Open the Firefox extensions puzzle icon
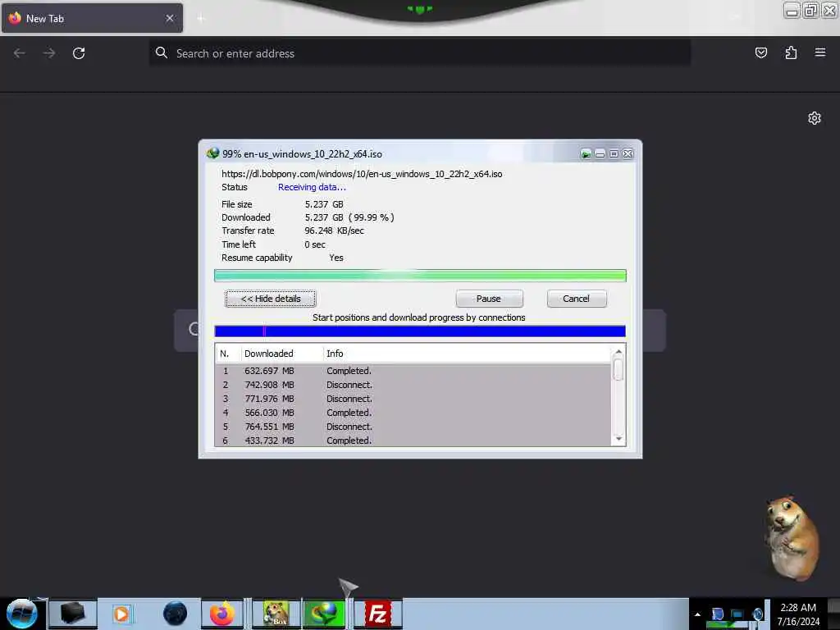Image resolution: width=840 pixels, height=630 pixels. (791, 52)
